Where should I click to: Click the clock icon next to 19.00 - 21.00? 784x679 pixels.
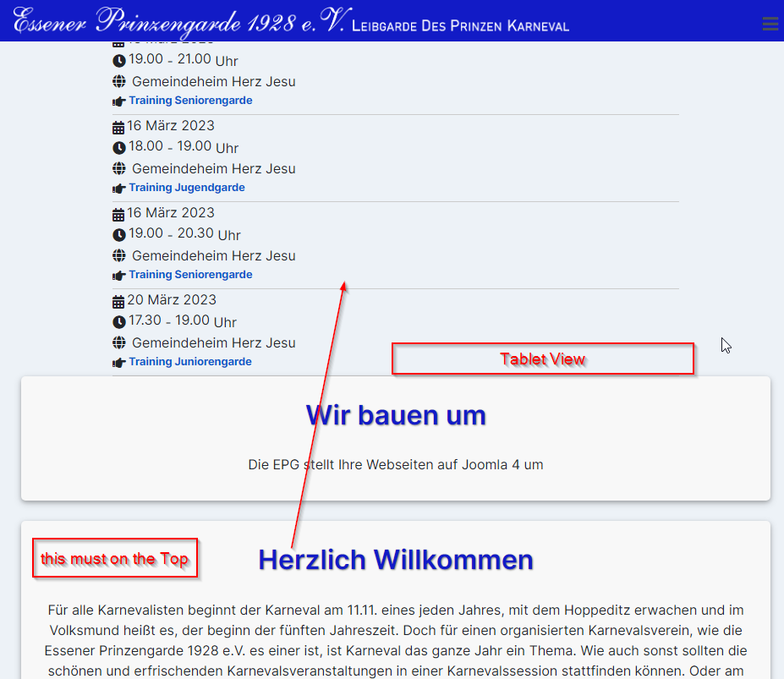click(118, 60)
